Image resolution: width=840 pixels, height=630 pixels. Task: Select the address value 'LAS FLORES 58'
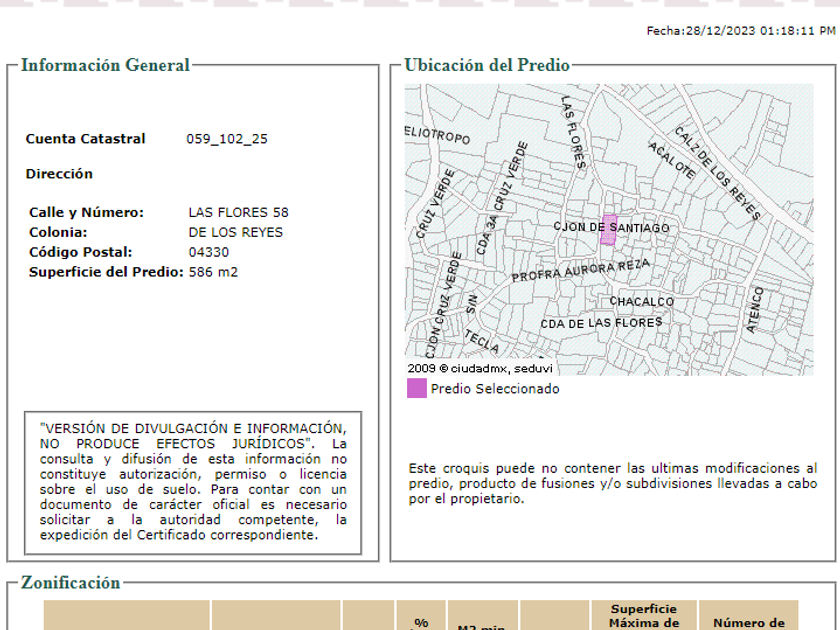point(238,213)
